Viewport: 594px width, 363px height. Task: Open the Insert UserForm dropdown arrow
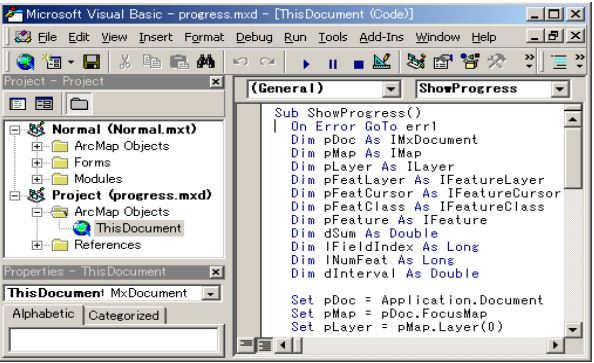click(71, 62)
